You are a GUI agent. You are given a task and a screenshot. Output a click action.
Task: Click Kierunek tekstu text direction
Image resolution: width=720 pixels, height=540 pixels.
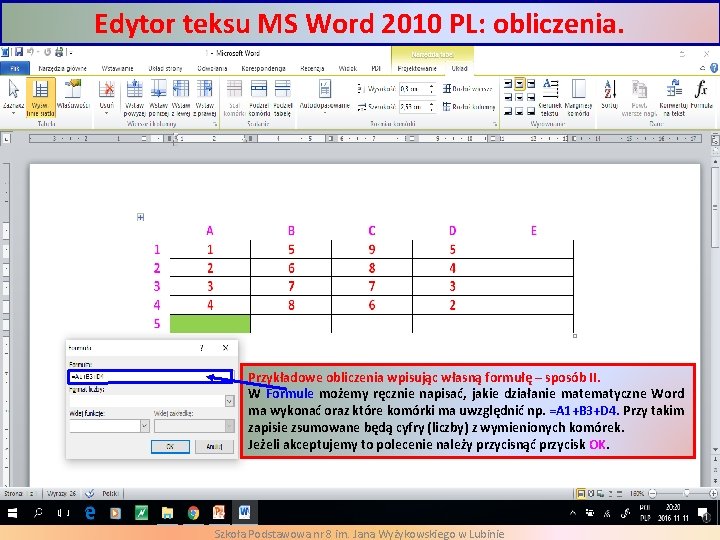550,97
